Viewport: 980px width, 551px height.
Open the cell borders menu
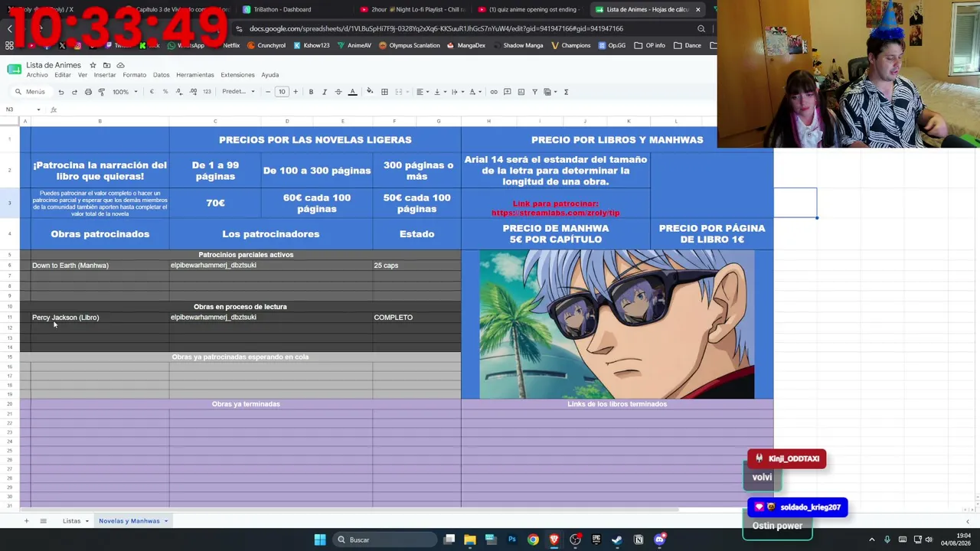click(x=384, y=92)
